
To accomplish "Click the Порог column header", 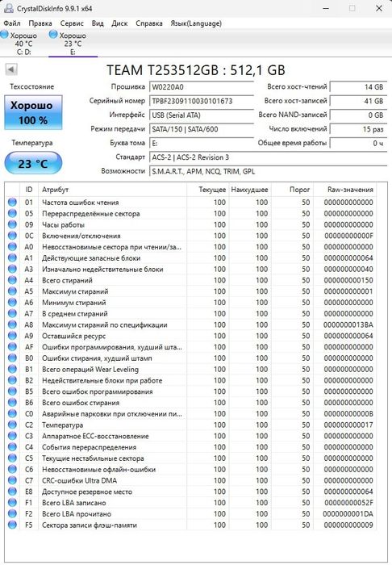I will click(x=292, y=190).
